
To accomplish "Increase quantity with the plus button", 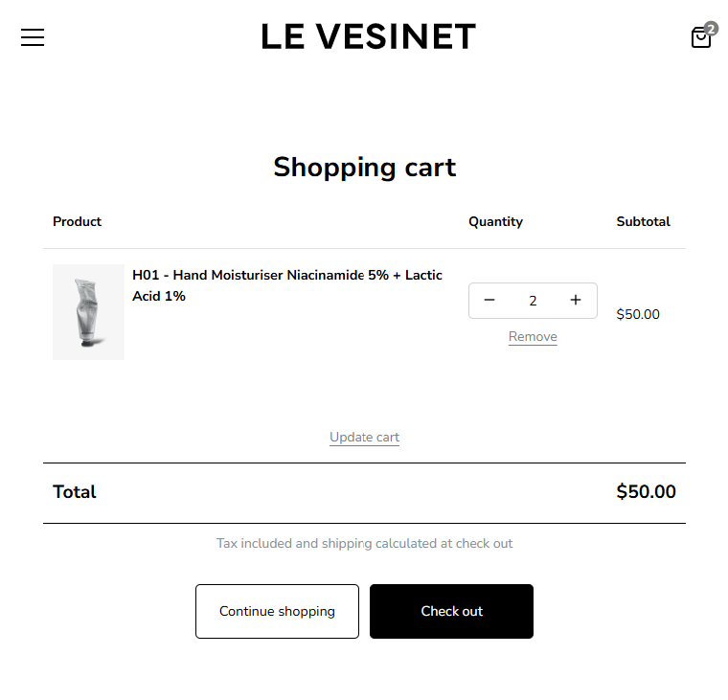I will coord(576,301).
